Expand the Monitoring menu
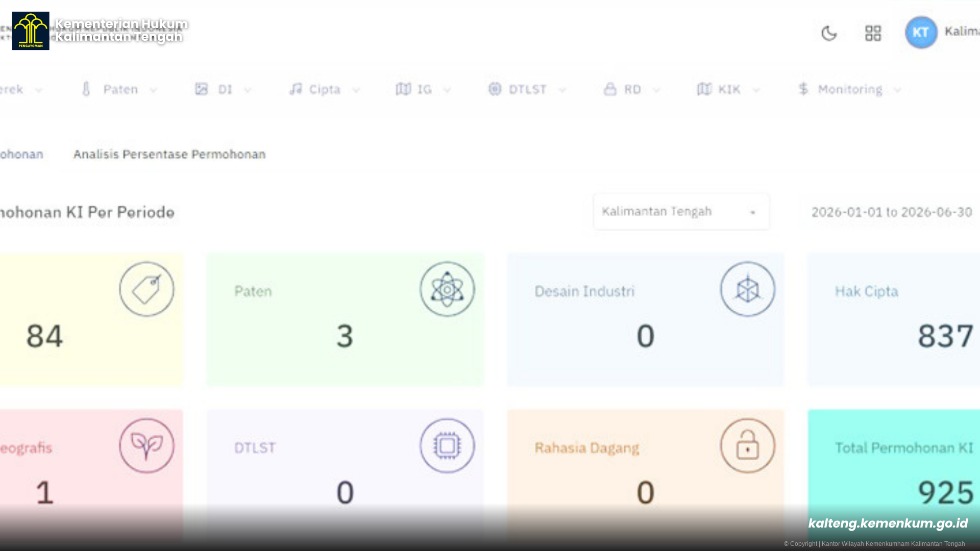Viewport: 980px width, 551px height. (850, 89)
